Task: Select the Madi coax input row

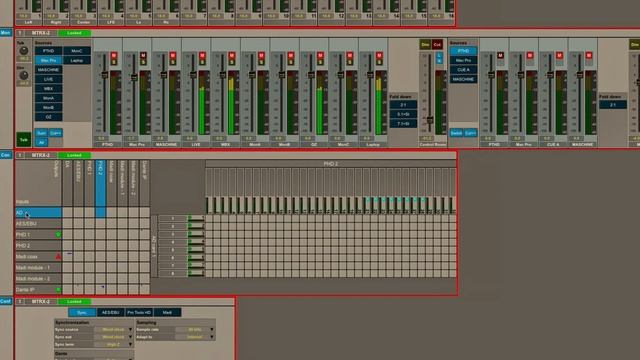Action: (38, 257)
